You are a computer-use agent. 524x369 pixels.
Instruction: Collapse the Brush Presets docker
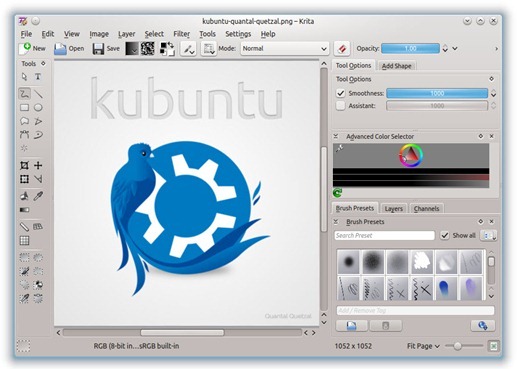pos(336,221)
